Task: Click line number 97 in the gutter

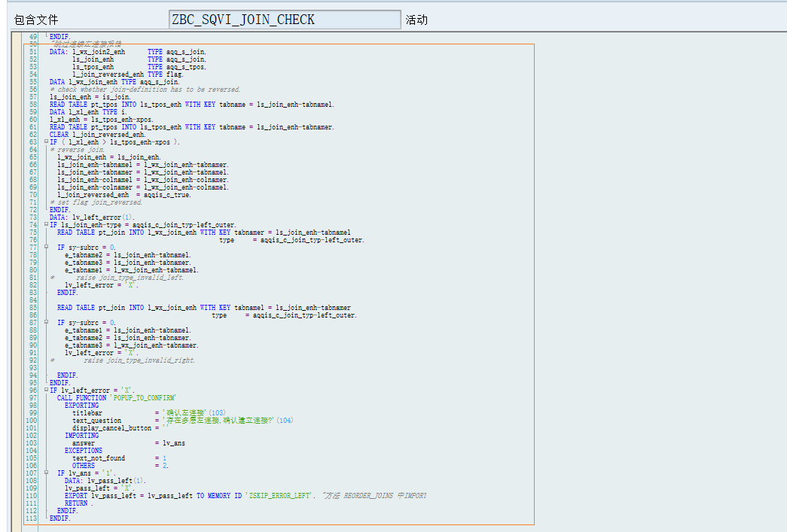Action: [33, 397]
